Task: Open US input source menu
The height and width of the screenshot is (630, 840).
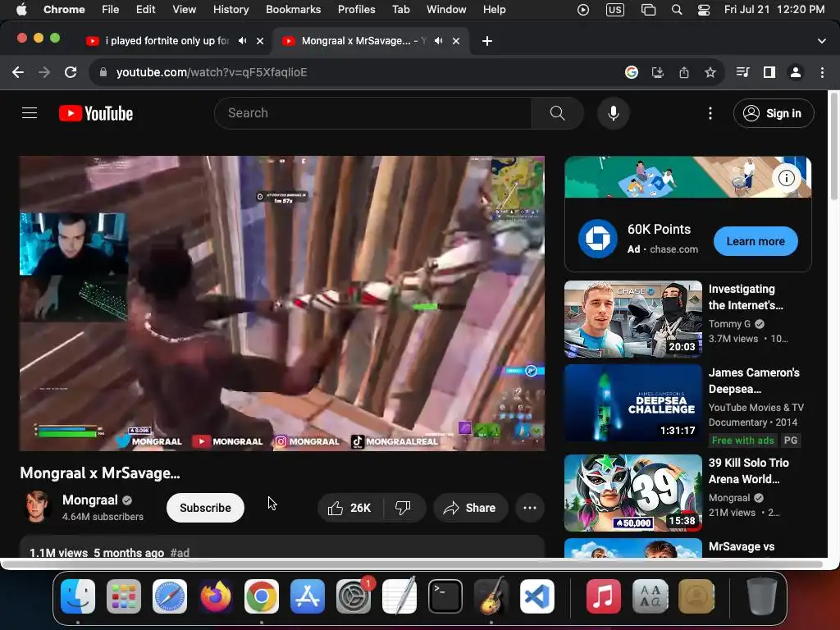Action: [x=615, y=9]
